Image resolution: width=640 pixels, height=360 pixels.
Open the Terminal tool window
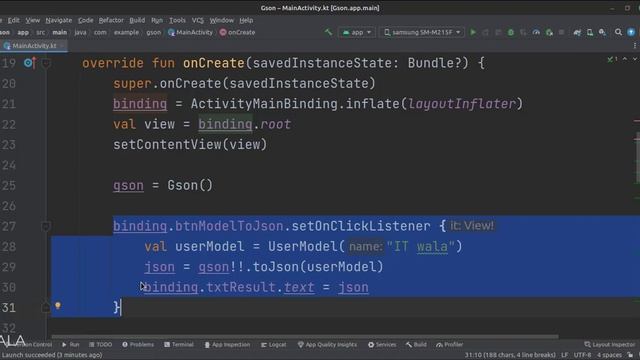click(179, 344)
